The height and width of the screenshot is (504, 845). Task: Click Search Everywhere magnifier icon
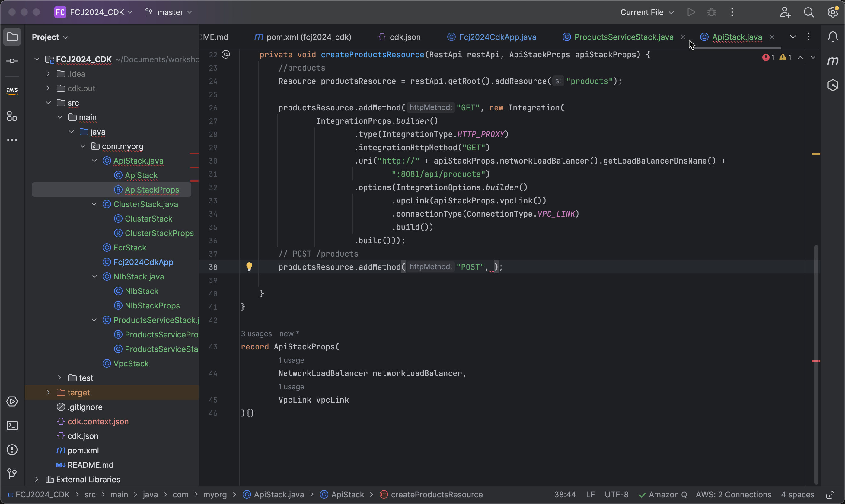pyautogui.click(x=809, y=13)
